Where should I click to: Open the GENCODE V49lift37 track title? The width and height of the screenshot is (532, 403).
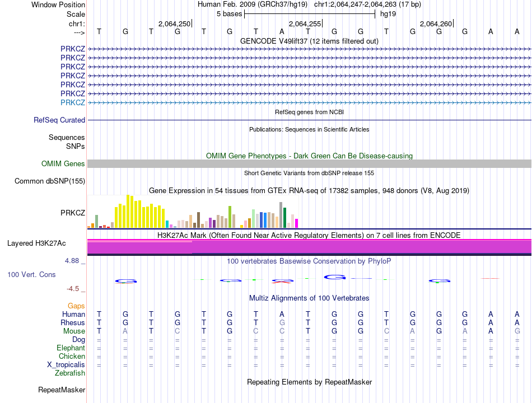pos(309,41)
